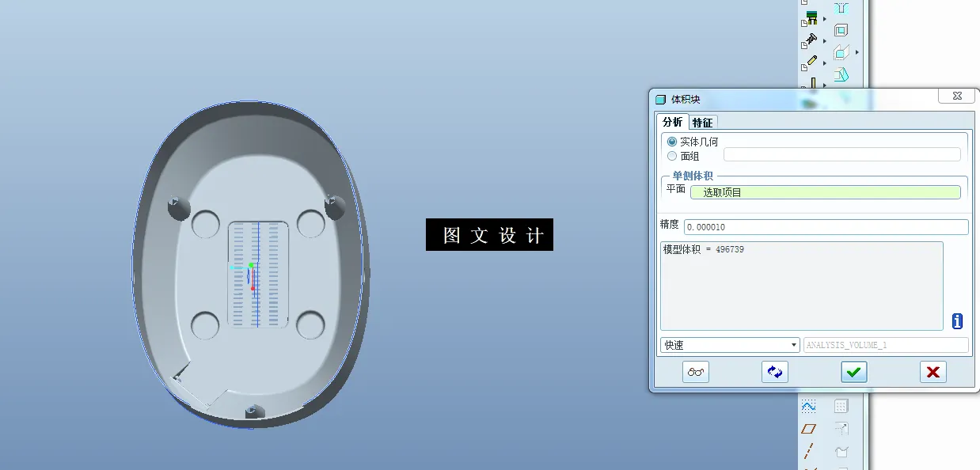Cancel with the red X button

click(x=932, y=372)
